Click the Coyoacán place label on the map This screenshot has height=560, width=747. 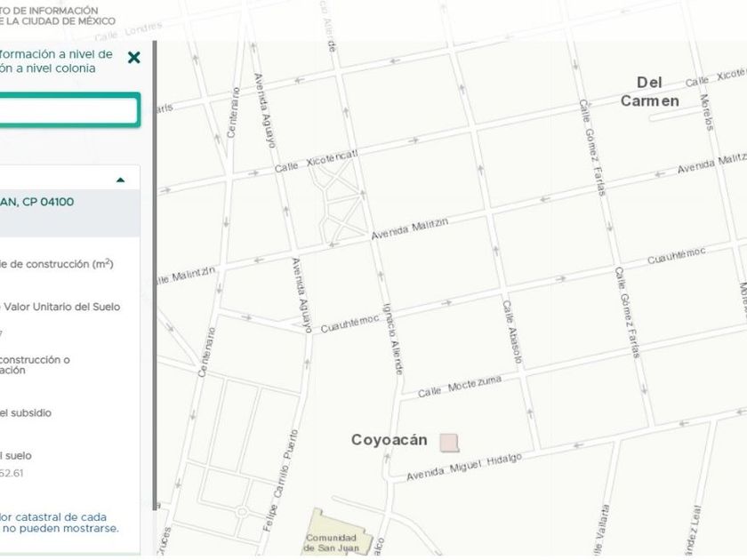(x=390, y=440)
